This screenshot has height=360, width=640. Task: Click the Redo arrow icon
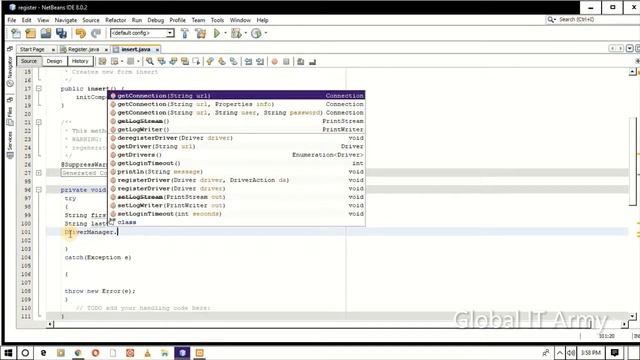click(96, 33)
